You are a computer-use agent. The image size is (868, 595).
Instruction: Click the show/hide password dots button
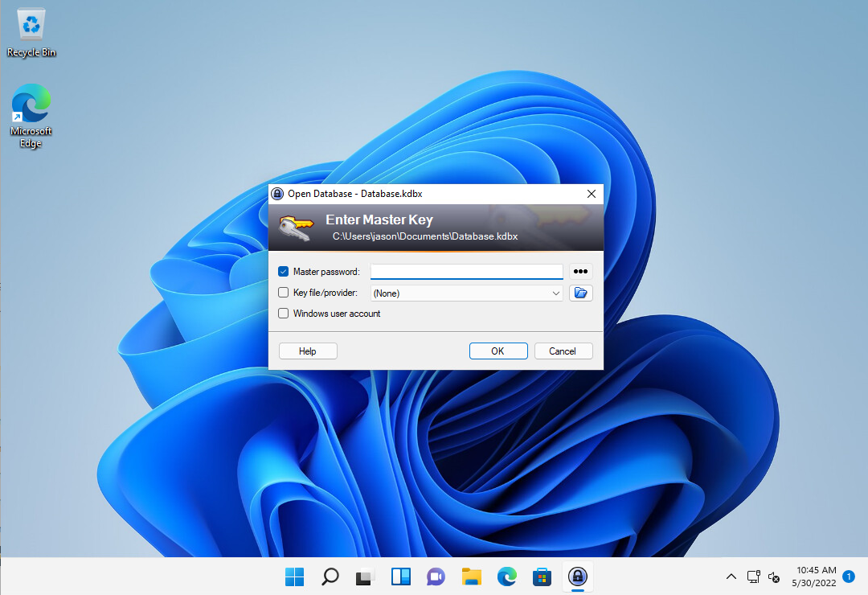point(580,272)
